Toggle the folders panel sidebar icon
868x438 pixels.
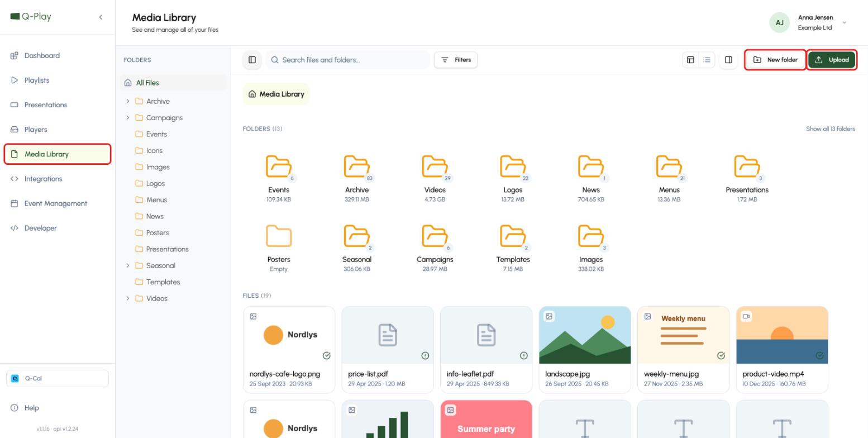coord(252,60)
